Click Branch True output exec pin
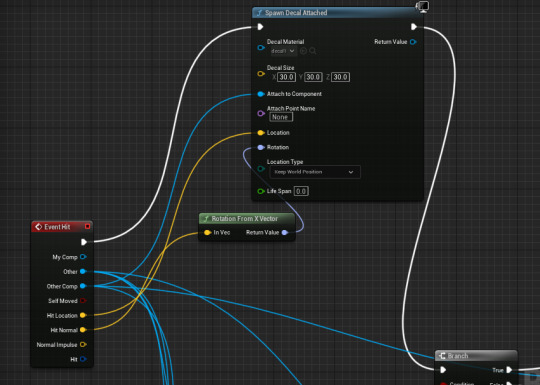This screenshot has width=540, height=385. click(509, 370)
